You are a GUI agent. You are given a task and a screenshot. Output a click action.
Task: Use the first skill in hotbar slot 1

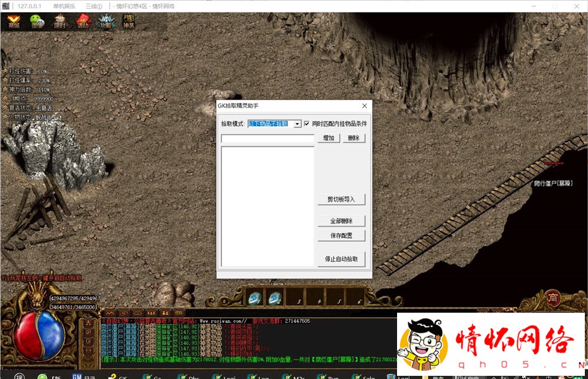click(x=254, y=298)
